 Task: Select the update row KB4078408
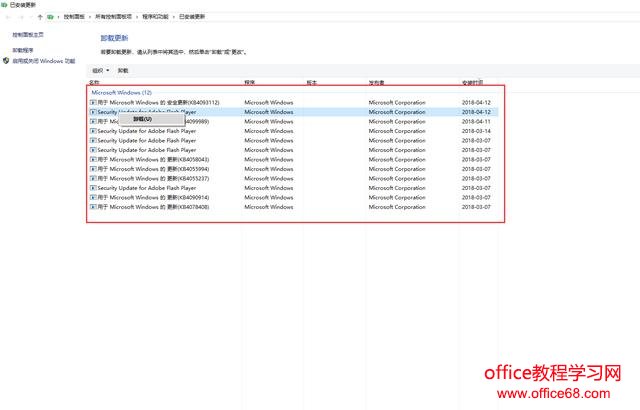pos(293,207)
